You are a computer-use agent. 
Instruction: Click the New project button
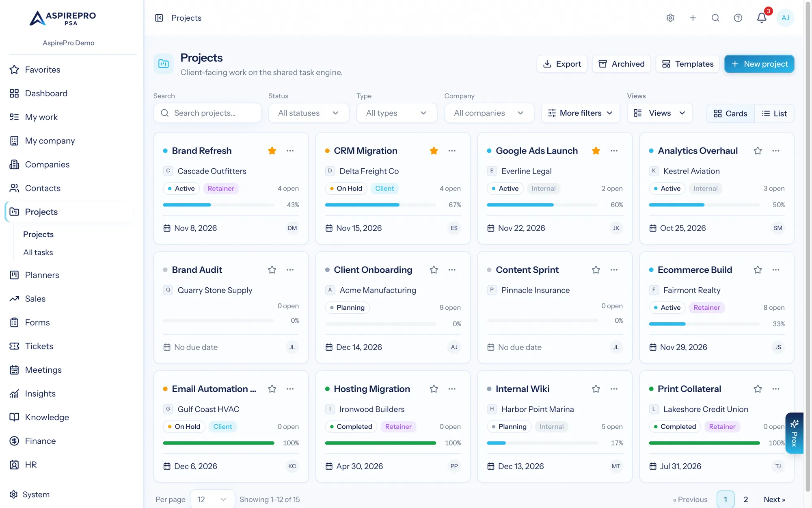pyautogui.click(x=759, y=64)
